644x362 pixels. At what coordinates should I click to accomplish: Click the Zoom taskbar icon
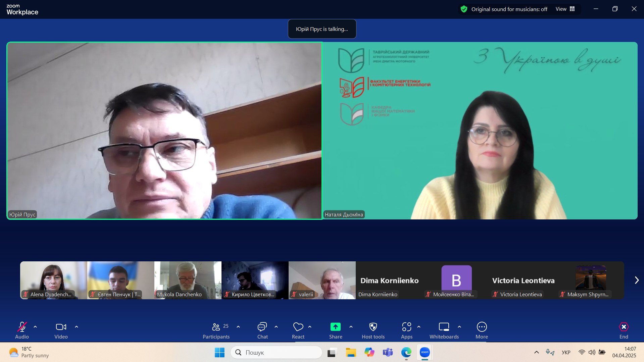click(x=425, y=352)
